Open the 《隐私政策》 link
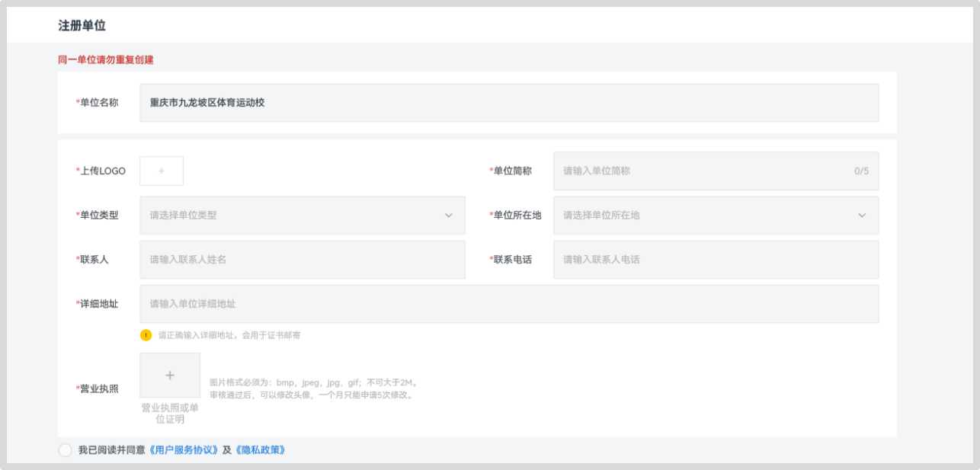 click(x=260, y=450)
